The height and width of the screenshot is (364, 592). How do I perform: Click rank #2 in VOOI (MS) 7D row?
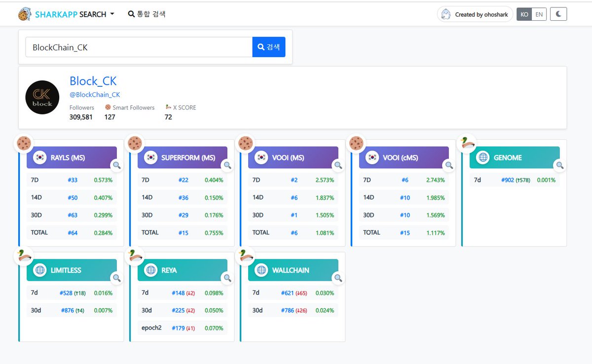294,180
